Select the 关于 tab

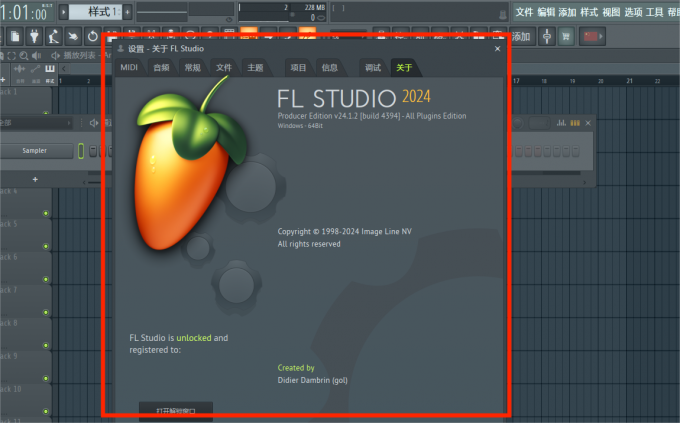(404, 68)
